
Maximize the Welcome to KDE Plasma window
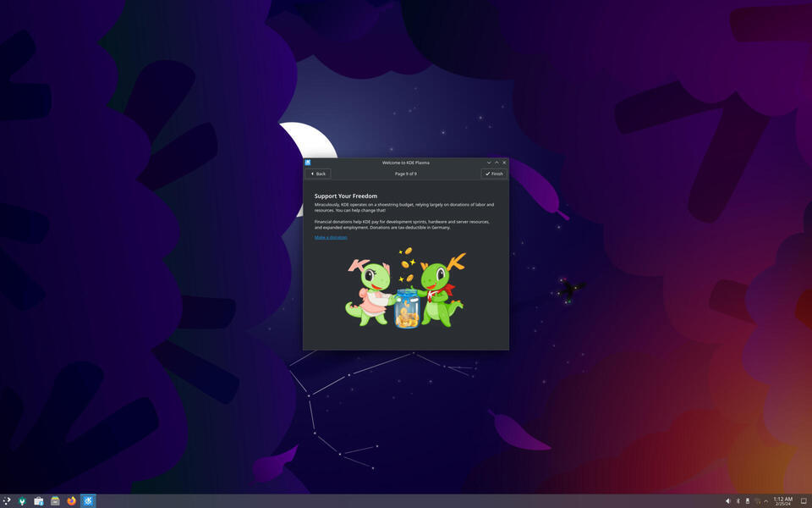click(497, 163)
